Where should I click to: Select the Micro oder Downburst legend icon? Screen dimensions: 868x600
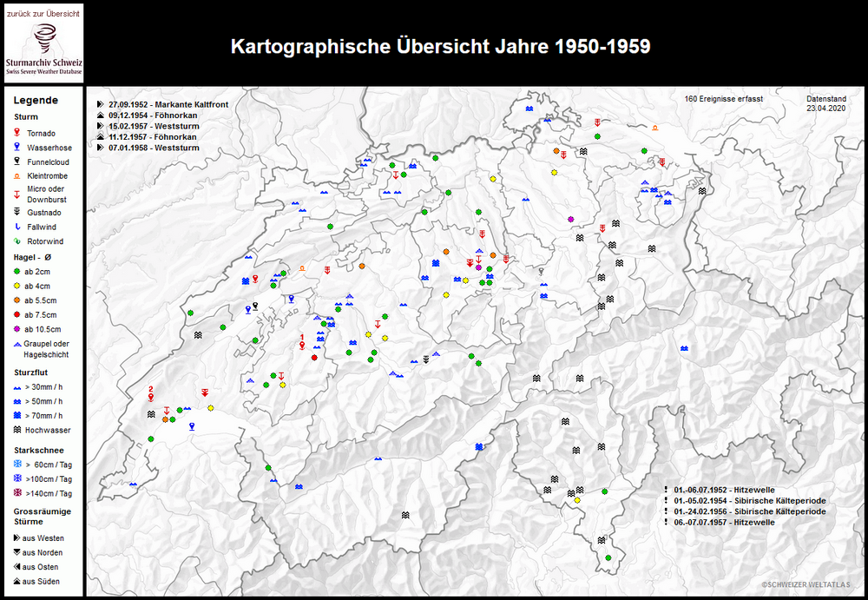pyautogui.click(x=17, y=194)
